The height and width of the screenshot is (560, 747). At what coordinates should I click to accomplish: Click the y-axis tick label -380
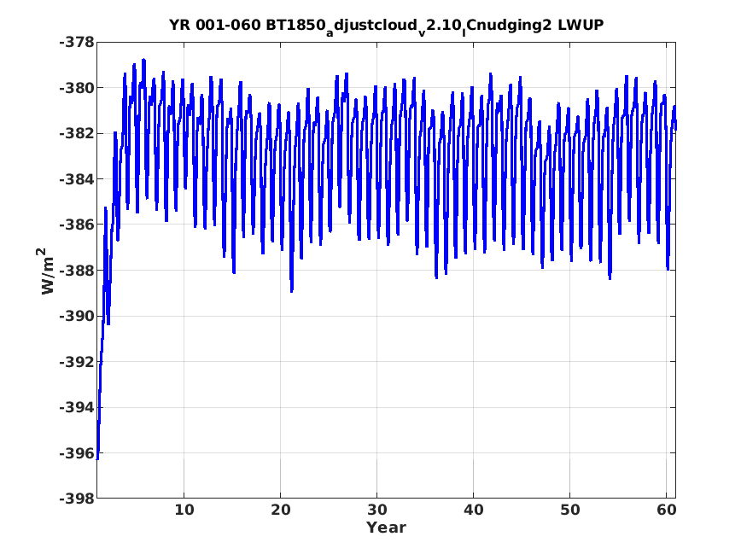(77, 88)
